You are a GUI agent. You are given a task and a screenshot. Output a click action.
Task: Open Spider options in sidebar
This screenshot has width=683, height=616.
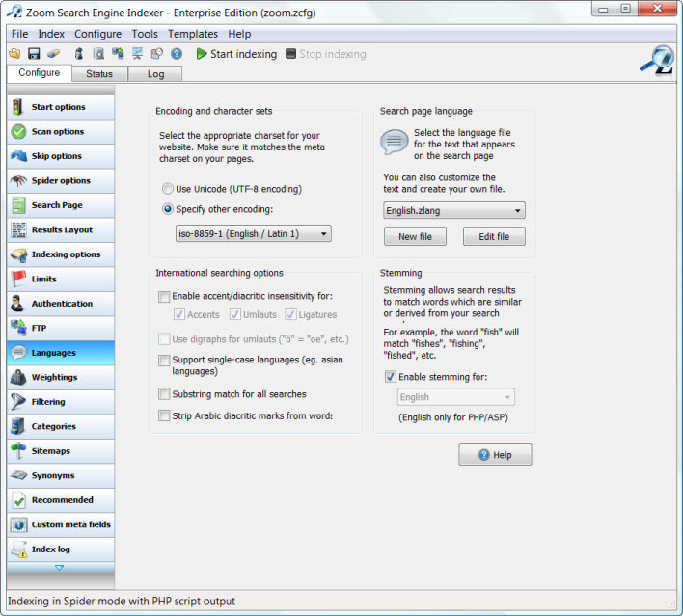(x=61, y=180)
